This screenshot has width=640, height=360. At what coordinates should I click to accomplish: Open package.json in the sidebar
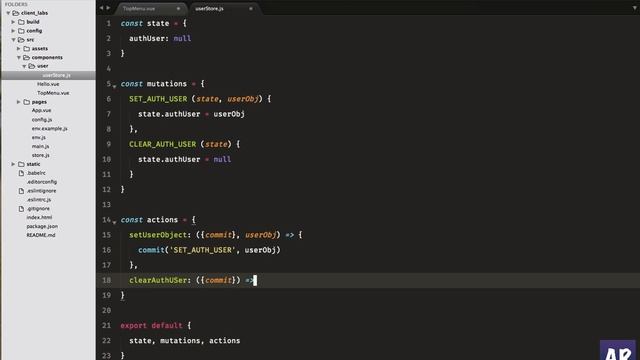pyautogui.click(x=42, y=226)
